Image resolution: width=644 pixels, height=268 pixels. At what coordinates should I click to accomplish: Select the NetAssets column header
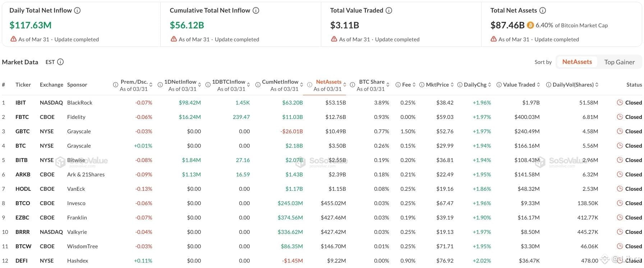point(328,82)
